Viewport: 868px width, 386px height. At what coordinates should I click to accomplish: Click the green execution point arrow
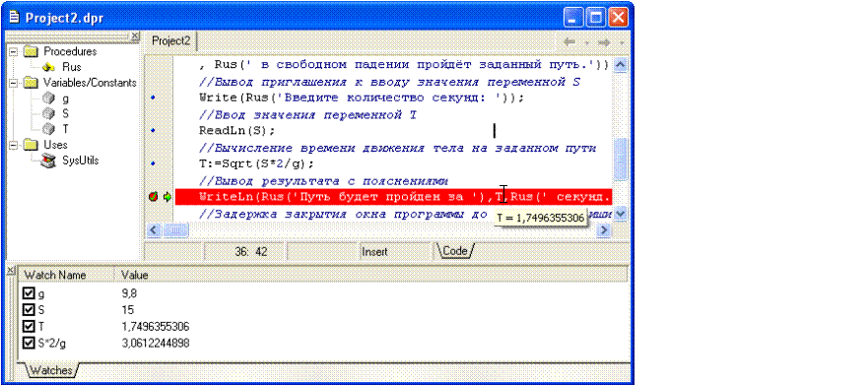(167, 197)
